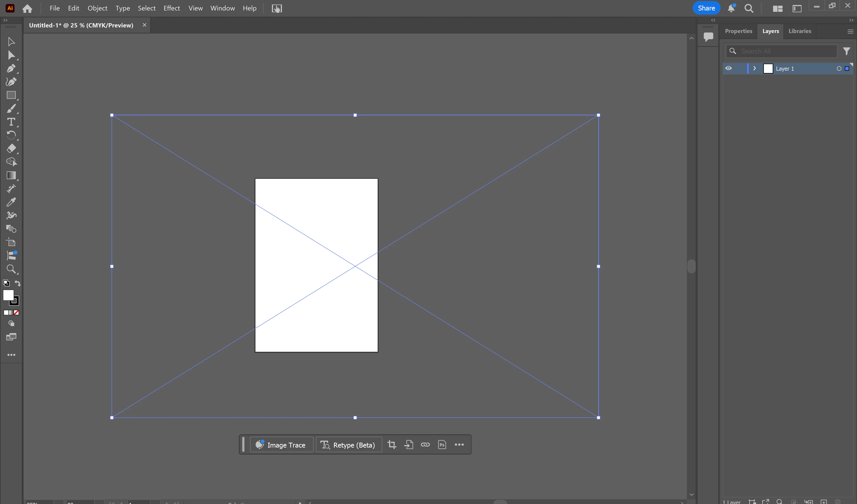Viewport: 857px width, 504px height.
Task: Click the Image Trace button
Action: click(x=281, y=444)
